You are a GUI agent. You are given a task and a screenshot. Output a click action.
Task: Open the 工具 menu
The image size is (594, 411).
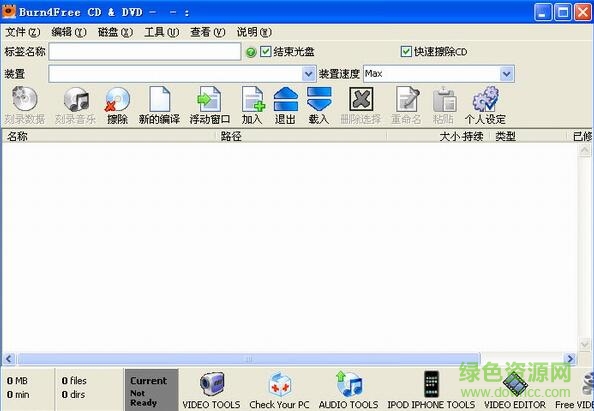(161, 32)
